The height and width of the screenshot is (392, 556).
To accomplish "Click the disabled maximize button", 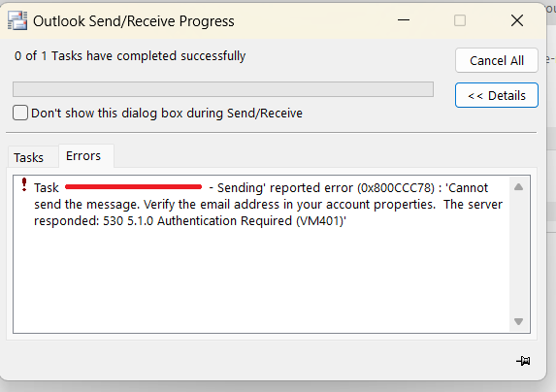I will [460, 20].
